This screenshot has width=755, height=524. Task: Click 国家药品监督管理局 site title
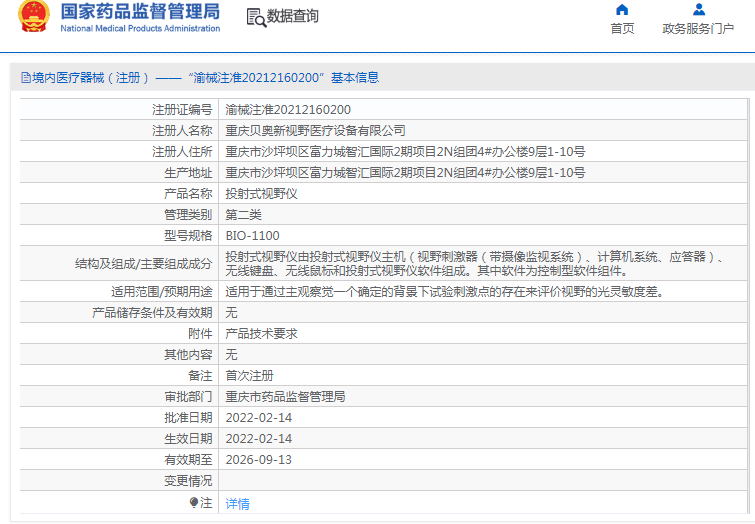pyautogui.click(x=140, y=12)
